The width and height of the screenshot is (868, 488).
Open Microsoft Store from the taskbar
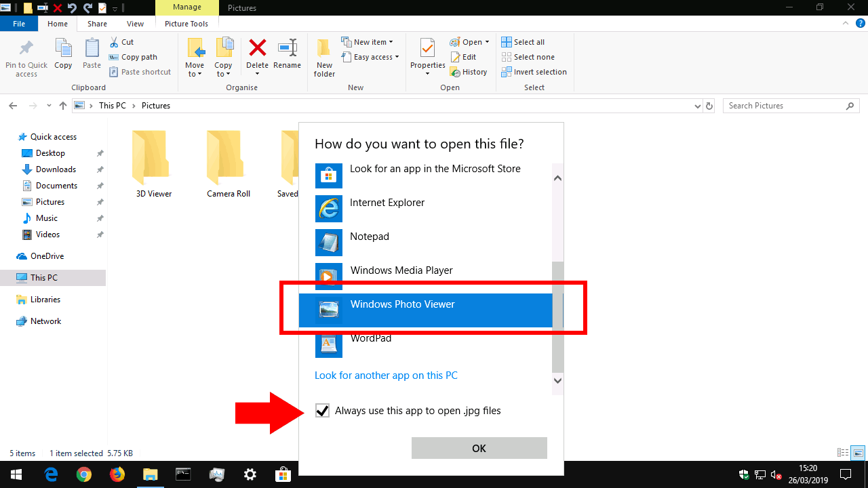coord(283,474)
